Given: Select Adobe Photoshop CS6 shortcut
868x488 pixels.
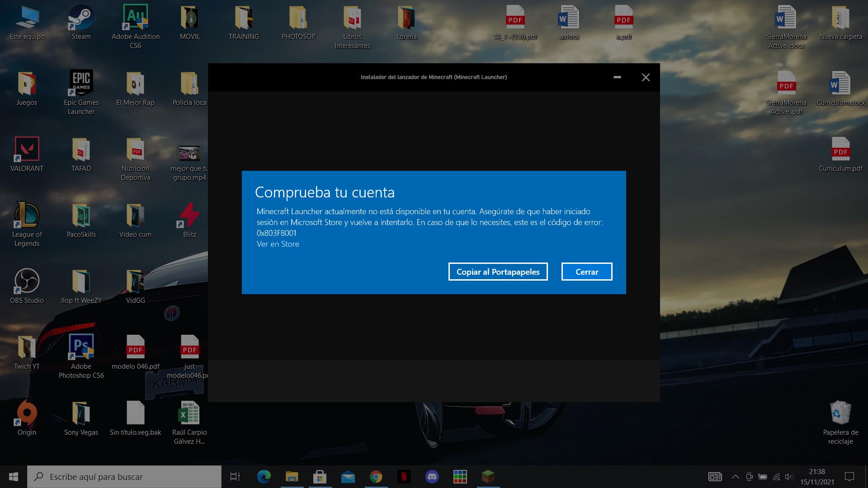Looking at the screenshot, I should (81, 355).
